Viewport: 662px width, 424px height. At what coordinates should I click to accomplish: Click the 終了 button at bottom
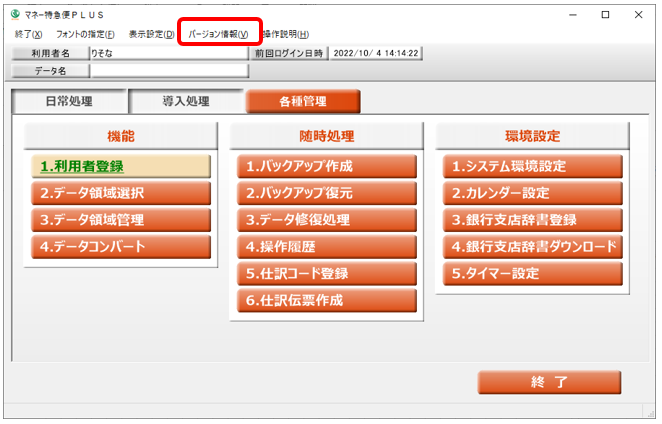549,383
